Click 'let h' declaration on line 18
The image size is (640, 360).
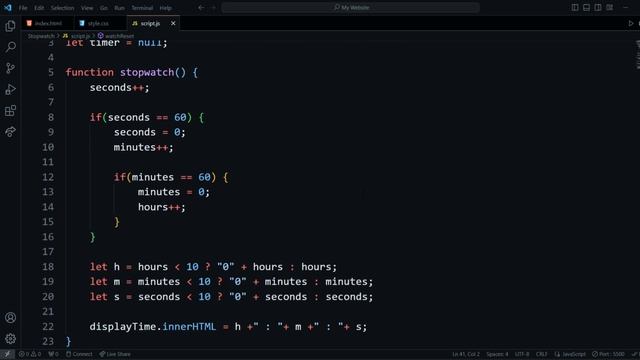pos(105,267)
